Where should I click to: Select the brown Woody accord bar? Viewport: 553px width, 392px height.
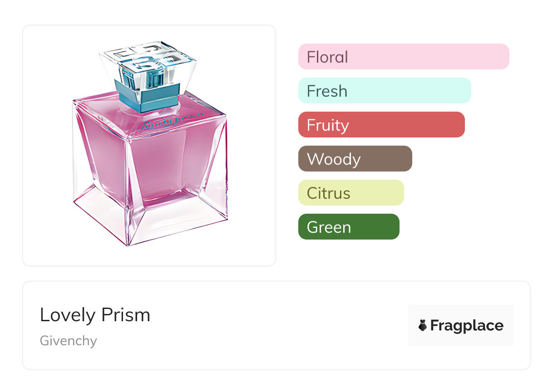pos(355,159)
